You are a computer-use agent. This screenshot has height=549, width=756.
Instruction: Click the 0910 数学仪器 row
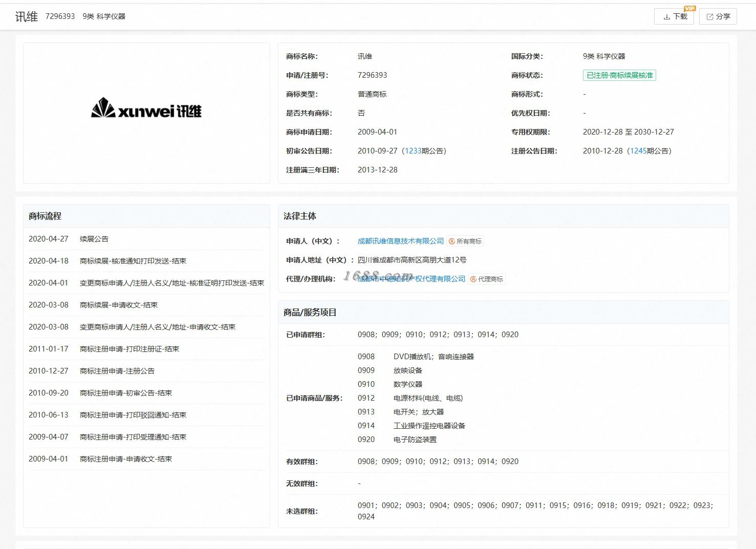[390, 384]
